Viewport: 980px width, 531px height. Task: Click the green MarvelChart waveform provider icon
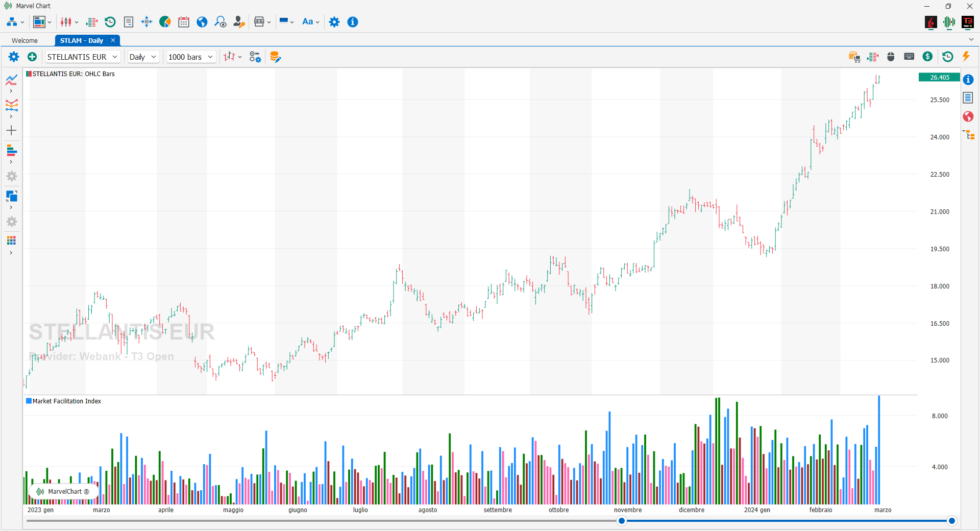(x=949, y=22)
